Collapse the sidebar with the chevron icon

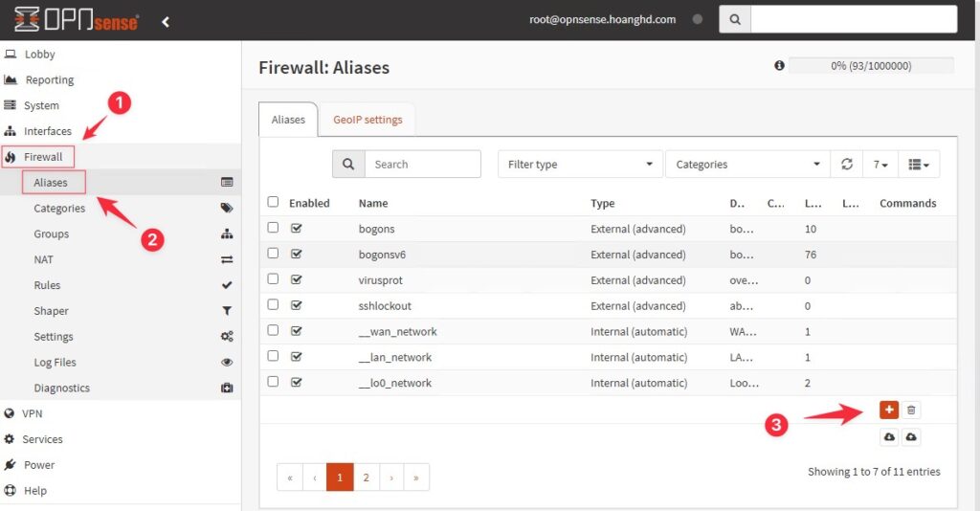point(166,22)
